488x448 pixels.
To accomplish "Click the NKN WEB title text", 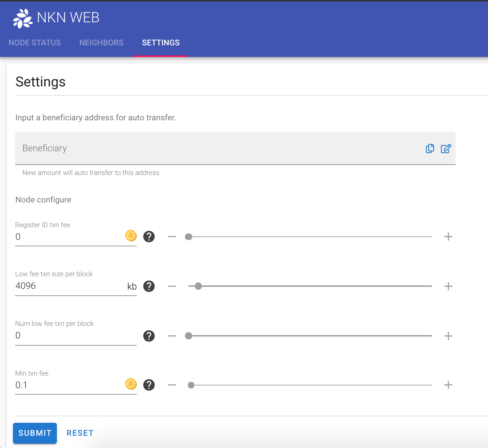I will click(x=68, y=18).
